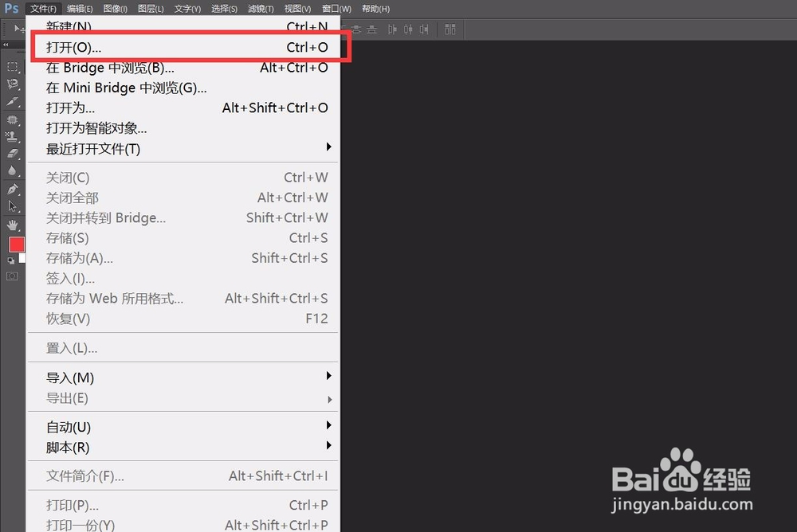Click 关闭(C) menu entry

tap(183, 178)
